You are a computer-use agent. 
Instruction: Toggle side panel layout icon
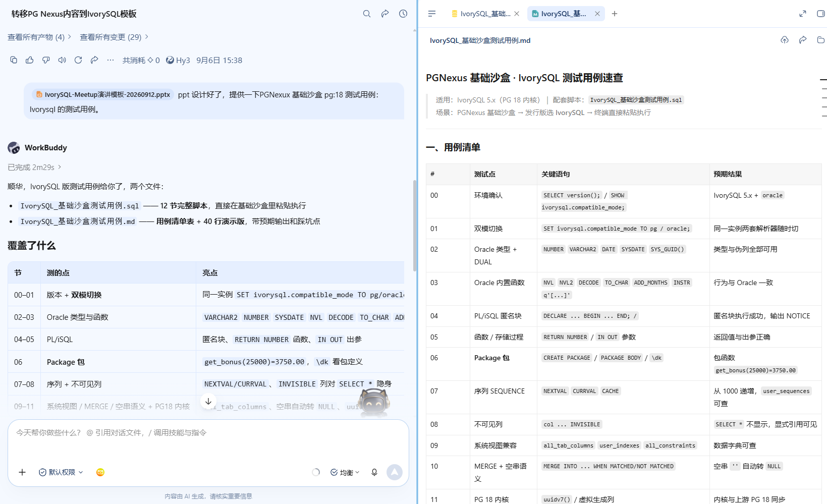tap(821, 14)
